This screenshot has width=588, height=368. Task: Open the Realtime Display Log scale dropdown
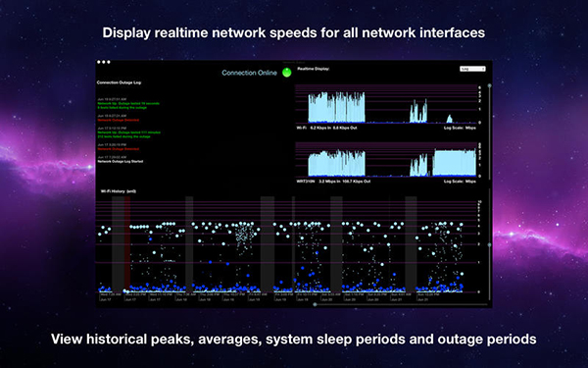(x=472, y=69)
